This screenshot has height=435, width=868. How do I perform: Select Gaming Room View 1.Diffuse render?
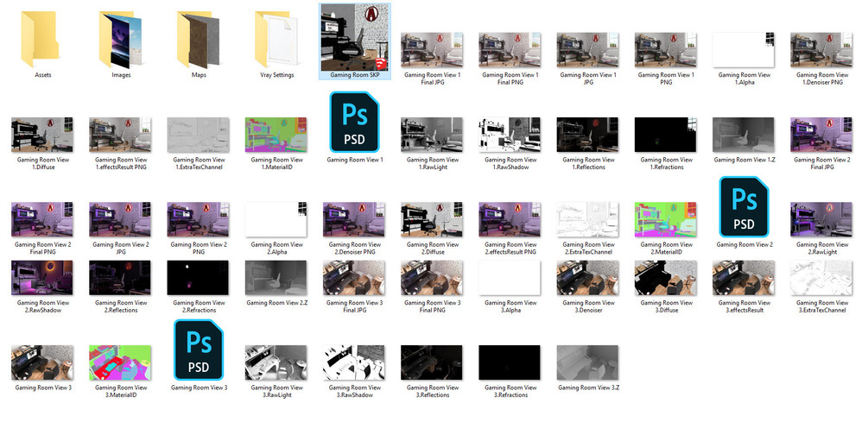tap(42, 135)
